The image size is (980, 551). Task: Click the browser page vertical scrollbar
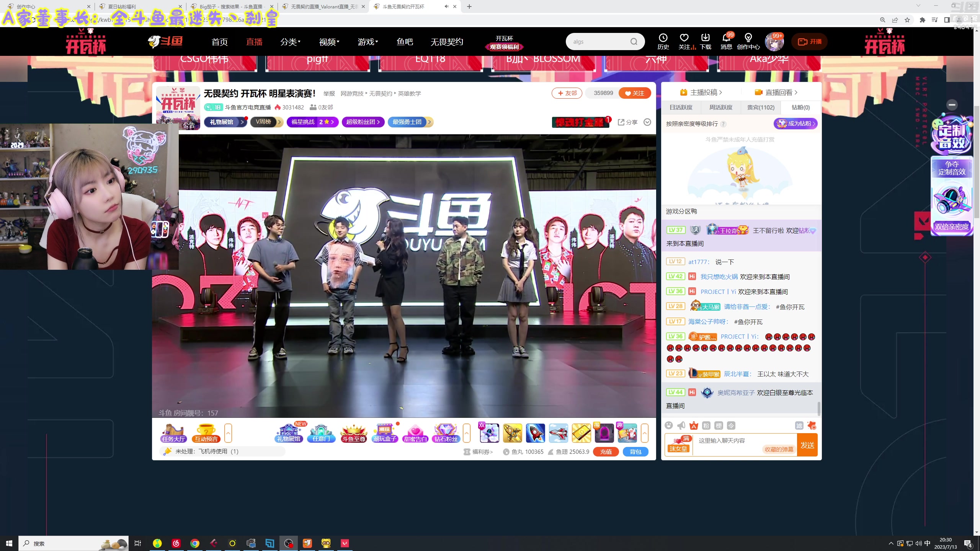[976, 161]
